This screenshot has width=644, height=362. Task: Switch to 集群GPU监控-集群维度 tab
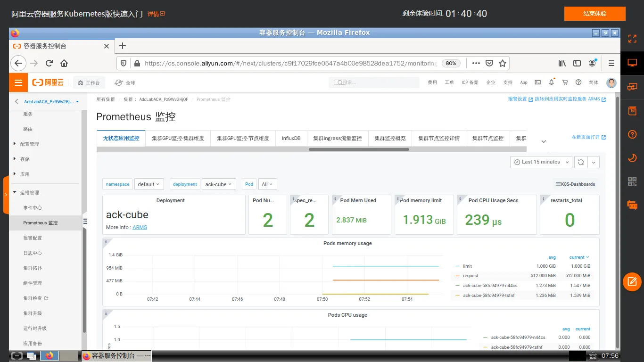click(178, 138)
